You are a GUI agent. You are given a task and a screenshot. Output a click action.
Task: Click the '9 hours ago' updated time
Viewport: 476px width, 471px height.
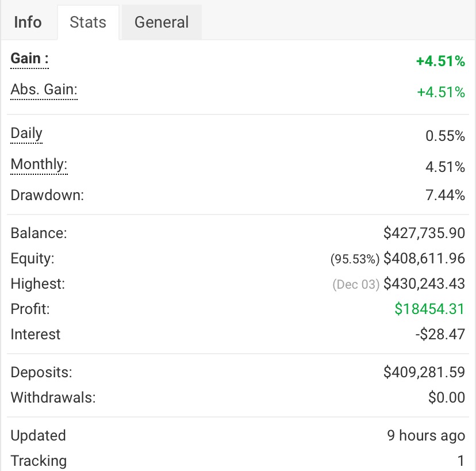tap(426, 436)
